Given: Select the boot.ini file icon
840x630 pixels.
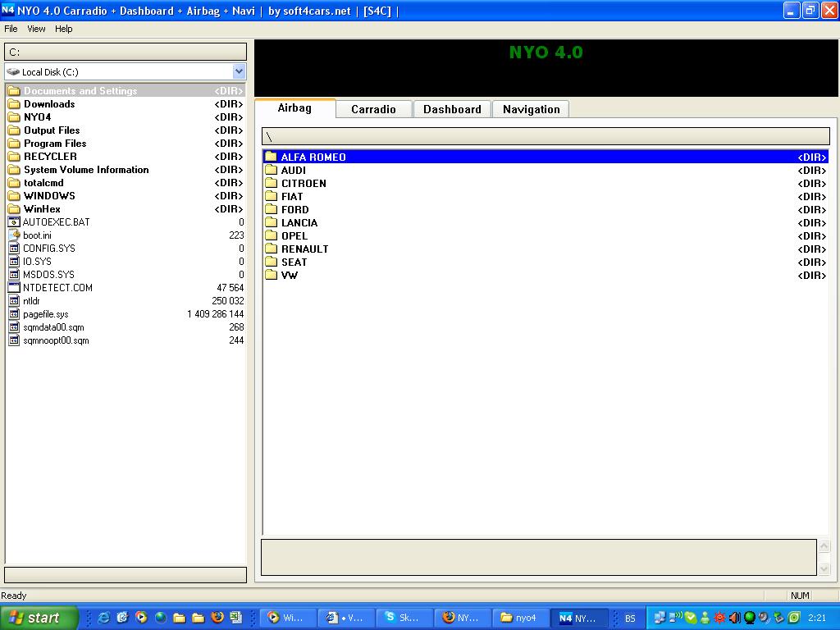Looking at the screenshot, I should (14, 235).
